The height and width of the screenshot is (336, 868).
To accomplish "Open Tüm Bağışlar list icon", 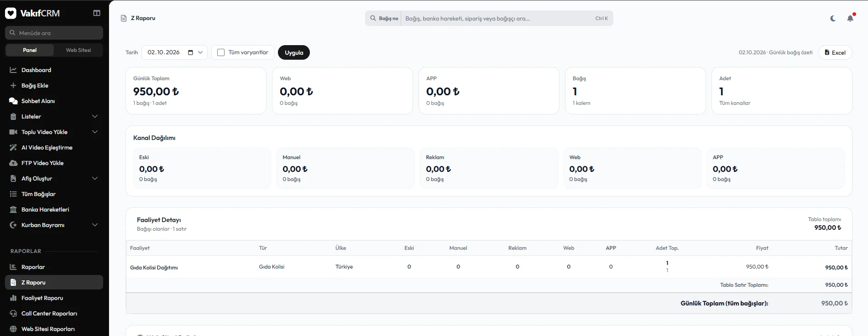I will 13,194.
